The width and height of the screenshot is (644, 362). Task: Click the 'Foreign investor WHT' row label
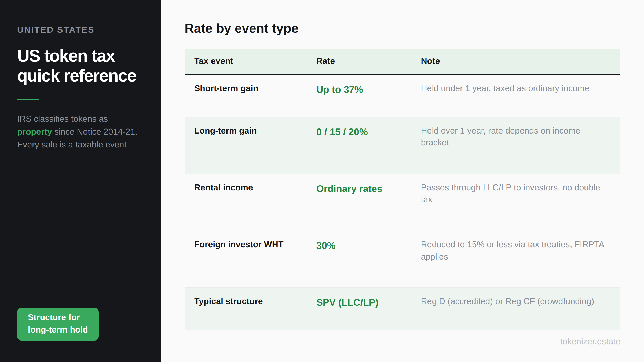tap(239, 245)
